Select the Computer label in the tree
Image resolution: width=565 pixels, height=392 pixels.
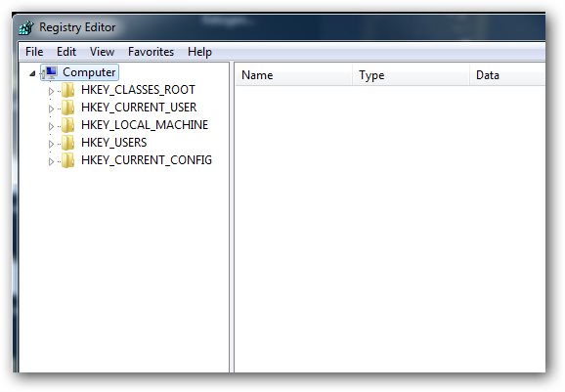tap(89, 72)
